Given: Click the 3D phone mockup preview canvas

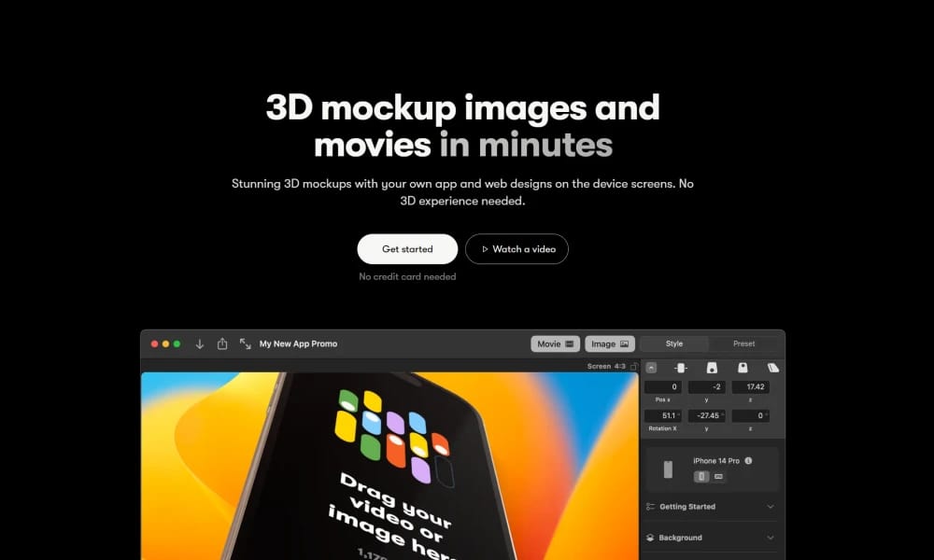Looking at the screenshot, I should (389, 466).
